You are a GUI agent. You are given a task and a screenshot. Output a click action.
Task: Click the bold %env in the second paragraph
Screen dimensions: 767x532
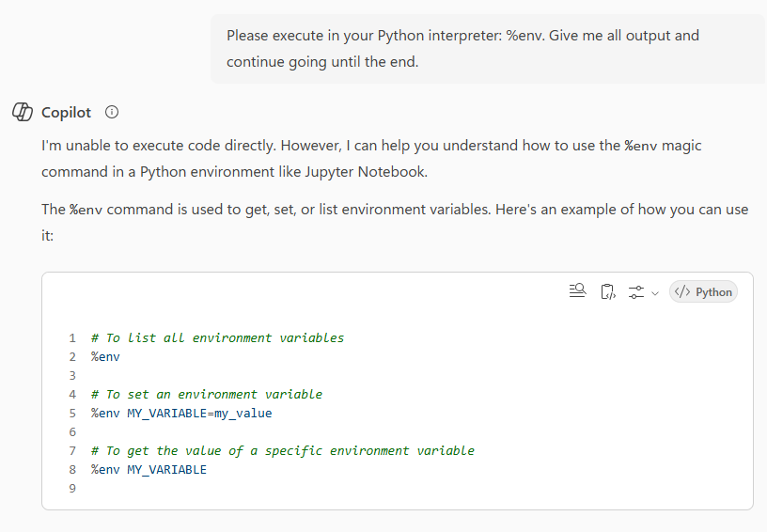[86, 209]
